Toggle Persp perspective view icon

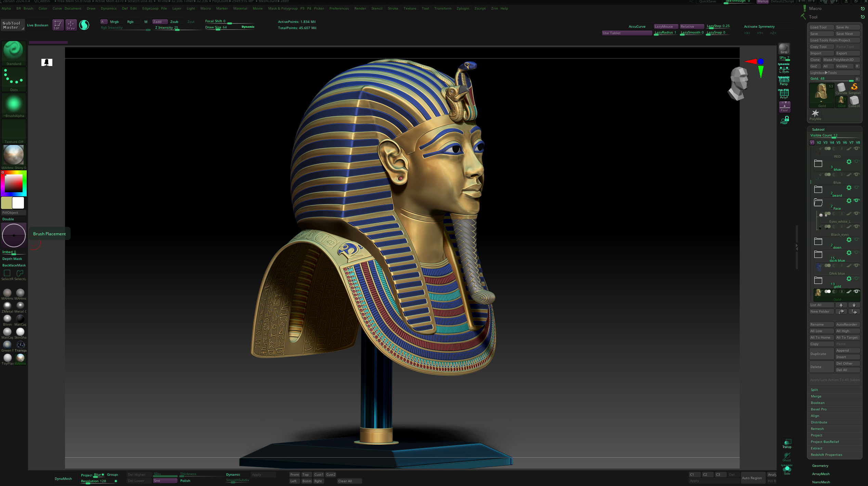pos(784,81)
